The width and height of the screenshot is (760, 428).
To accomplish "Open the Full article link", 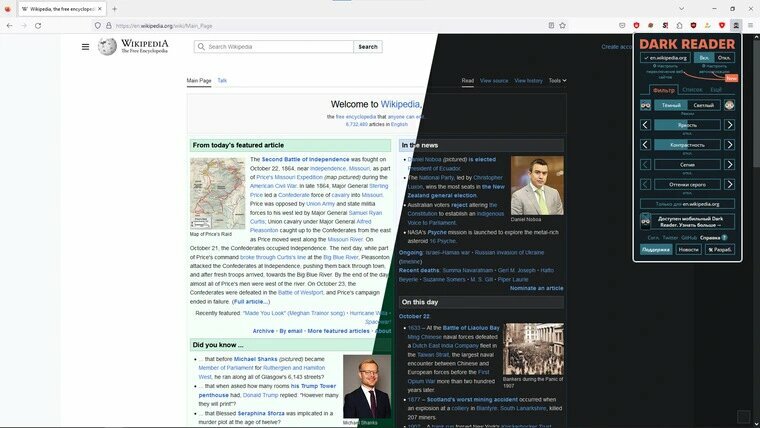I will point(251,301).
